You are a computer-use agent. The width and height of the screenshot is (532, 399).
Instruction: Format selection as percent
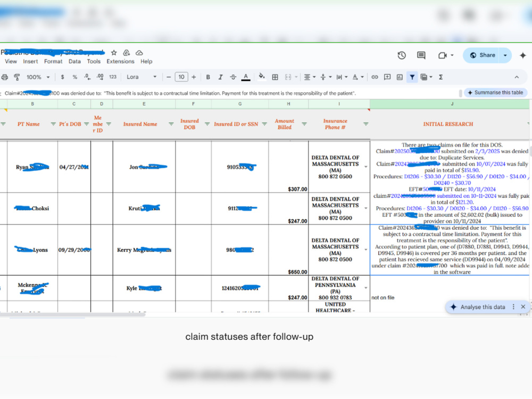74,77
